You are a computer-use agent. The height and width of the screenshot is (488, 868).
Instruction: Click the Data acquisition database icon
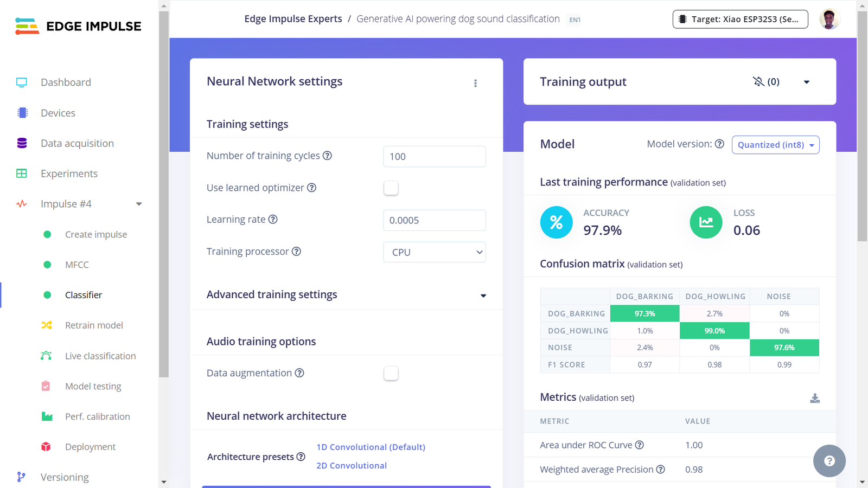click(x=22, y=143)
